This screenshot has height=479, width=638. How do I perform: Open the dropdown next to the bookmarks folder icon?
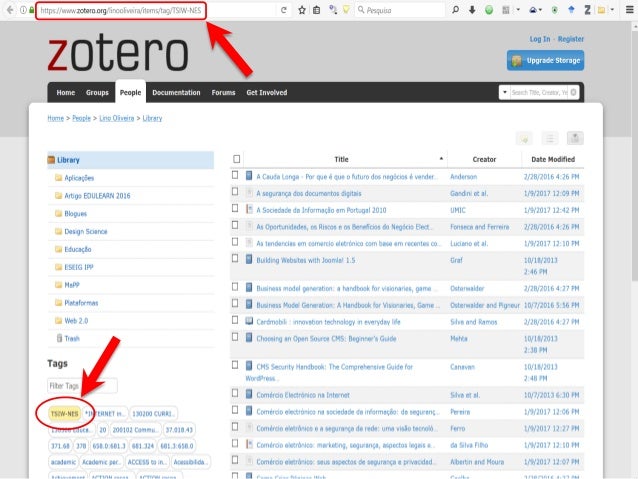pos(612,10)
